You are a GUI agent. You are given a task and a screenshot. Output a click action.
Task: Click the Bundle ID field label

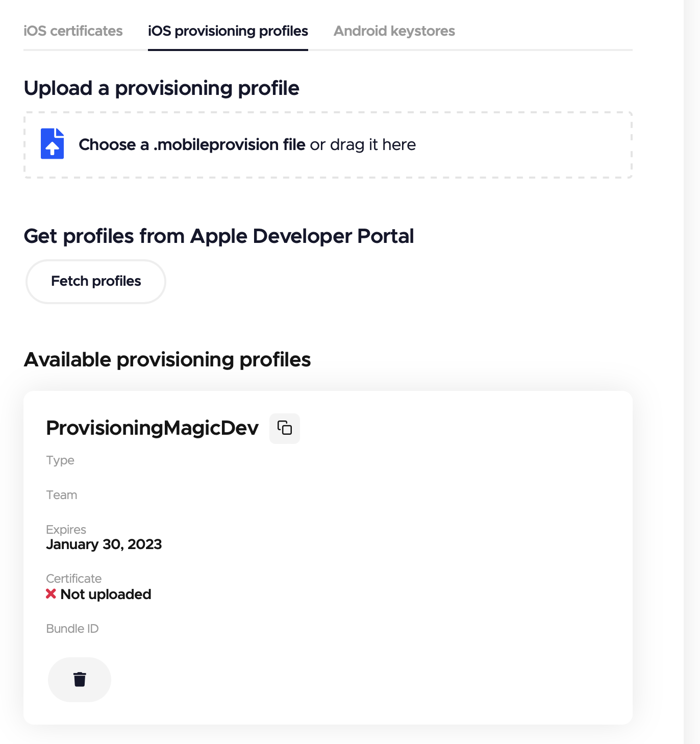click(72, 629)
